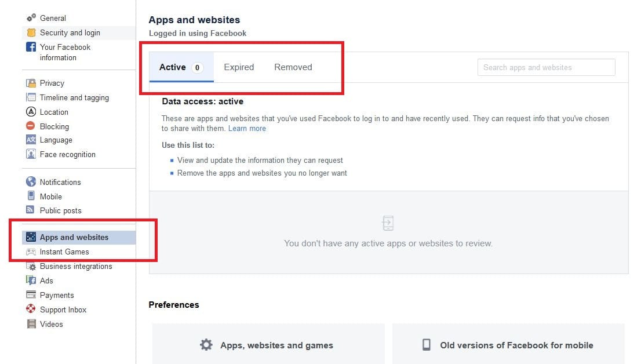Go to Face recognition settings
The width and height of the screenshot is (641, 364).
(67, 155)
